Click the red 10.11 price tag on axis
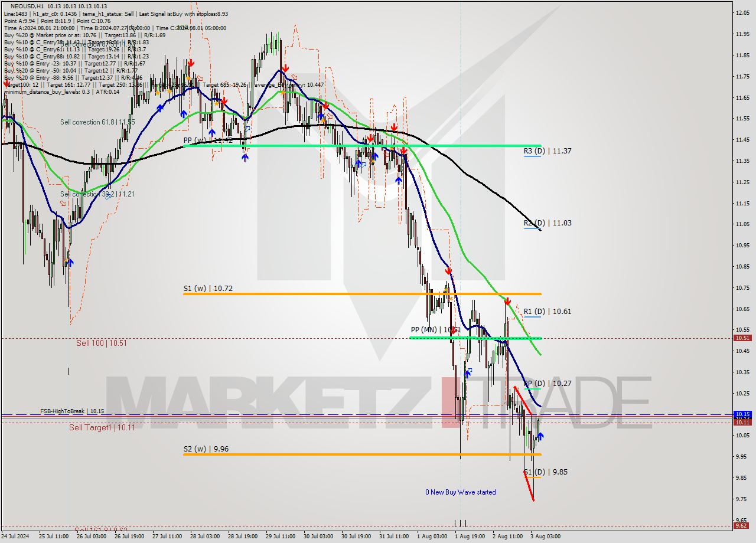The width and height of the screenshot is (756, 543). (742, 422)
